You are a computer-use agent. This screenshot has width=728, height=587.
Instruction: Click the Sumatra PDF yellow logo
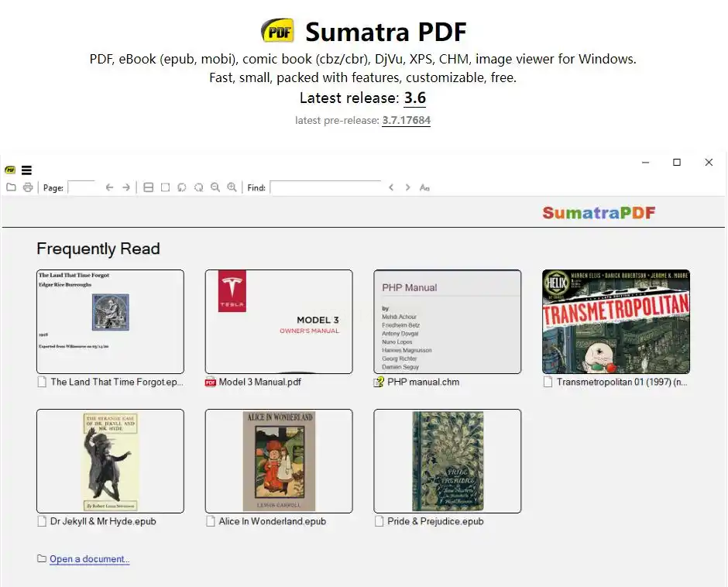click(277, 31)
